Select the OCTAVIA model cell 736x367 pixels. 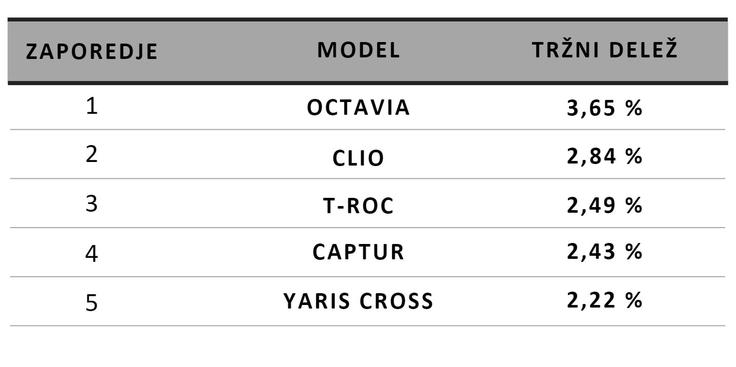(359, 107)
